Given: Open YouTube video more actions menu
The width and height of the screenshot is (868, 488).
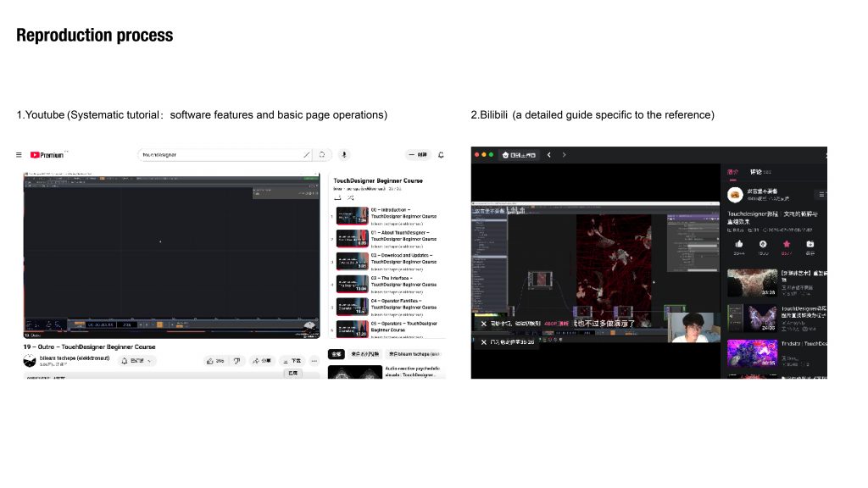Looking at the screenshot, I should [314, 361].
